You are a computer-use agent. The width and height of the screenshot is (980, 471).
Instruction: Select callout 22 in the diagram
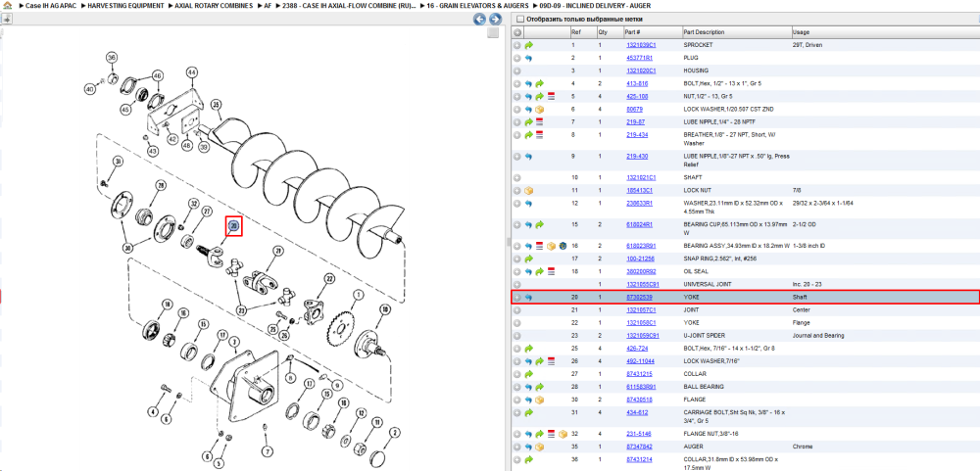[x=328, y=278]
